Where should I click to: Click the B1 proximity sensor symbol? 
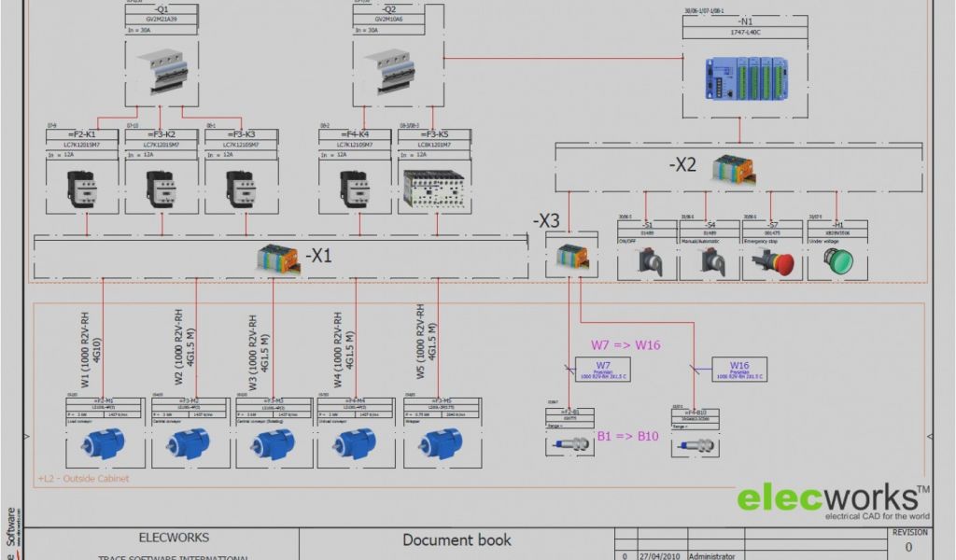tap(569, 444)
